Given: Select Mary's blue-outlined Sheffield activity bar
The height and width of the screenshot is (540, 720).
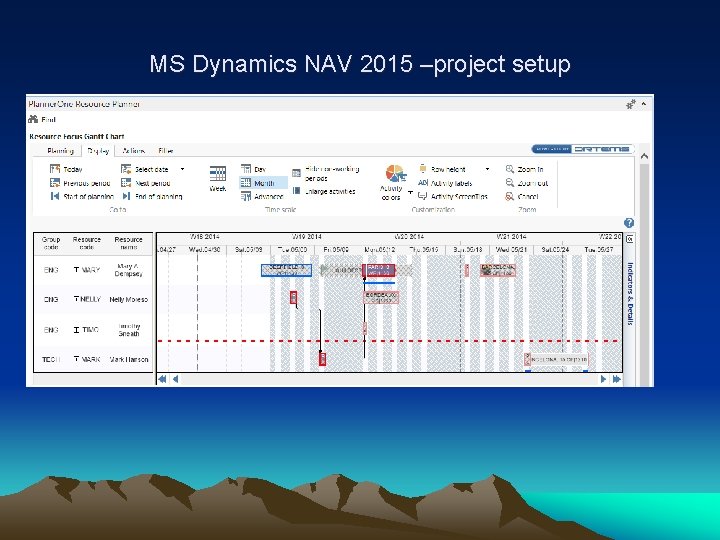Looking at the screenshot, I should click(286, 270).
